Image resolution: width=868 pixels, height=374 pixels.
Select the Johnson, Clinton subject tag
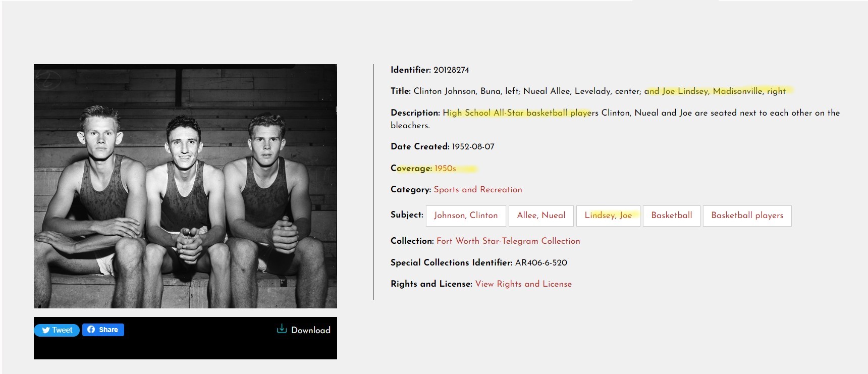[466, 216]
